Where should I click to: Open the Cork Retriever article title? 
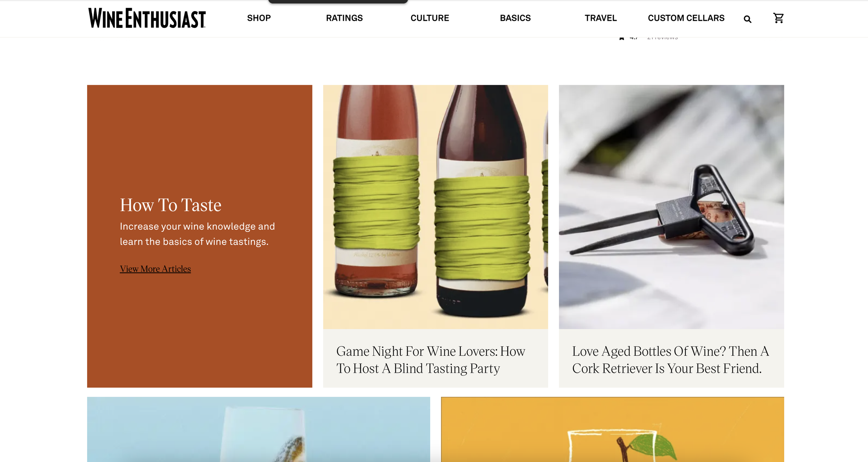pyautogui.click(x=670, y=360)
